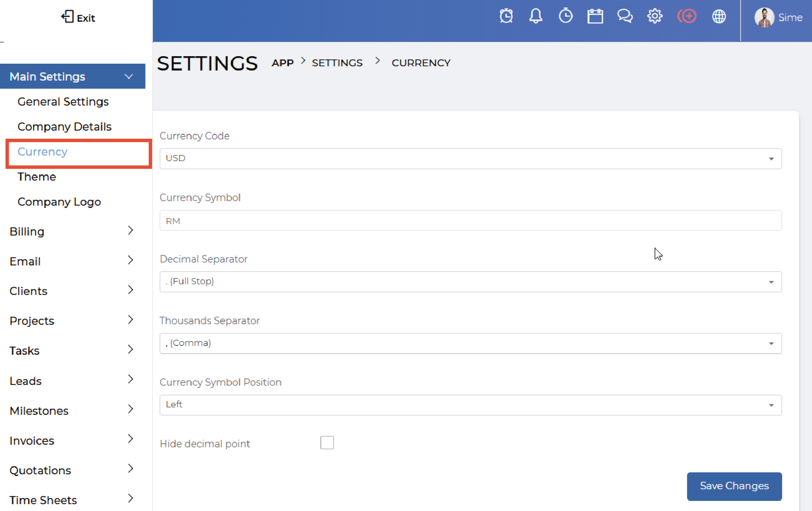Open the Thousands Separator dropdown
The image size is (812, 511).
(x=470, y=343)
